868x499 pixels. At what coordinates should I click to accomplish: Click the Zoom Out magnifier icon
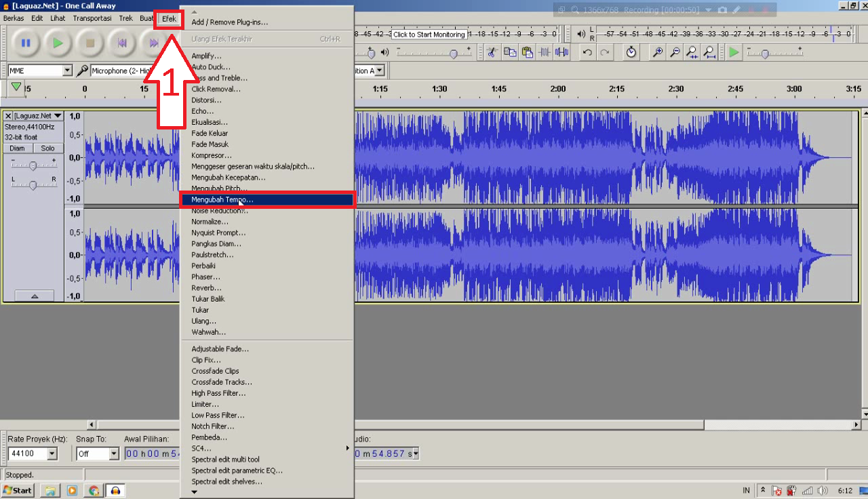click(x=675, y=52)
